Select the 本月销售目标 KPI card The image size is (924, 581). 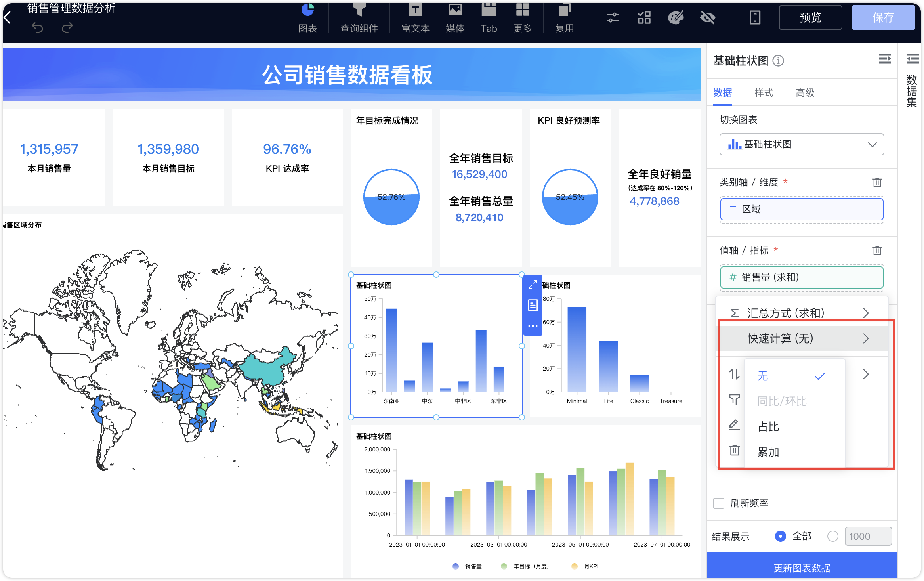pos(168,158)
